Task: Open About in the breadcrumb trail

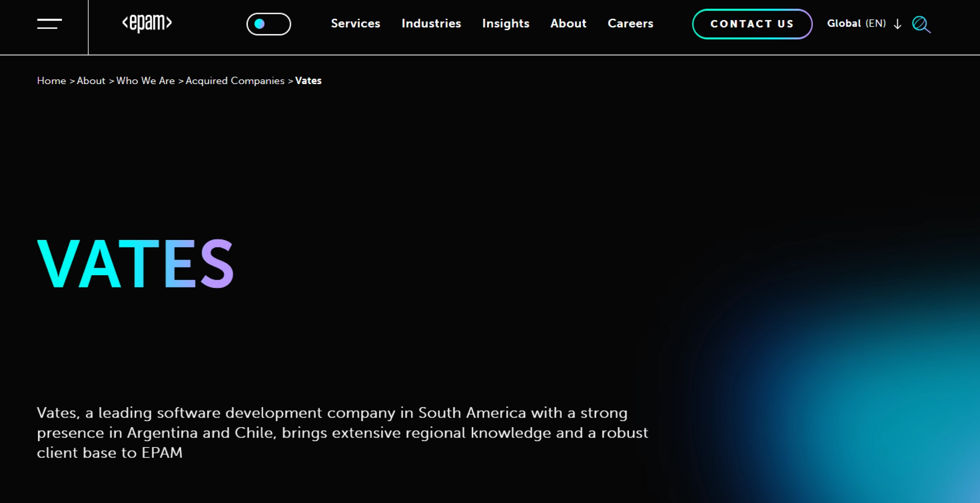Action: point(91,81)
